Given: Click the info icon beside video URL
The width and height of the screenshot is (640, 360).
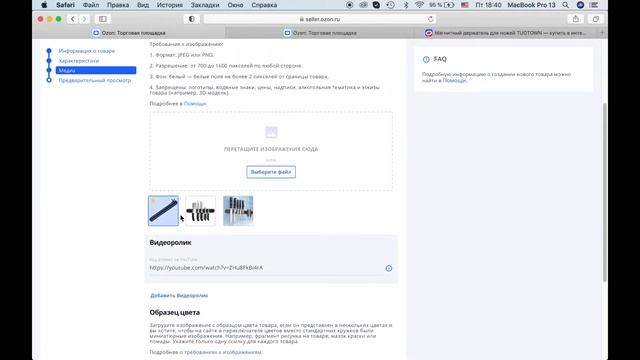Looking at the screenshot, I should click(389, 268).
